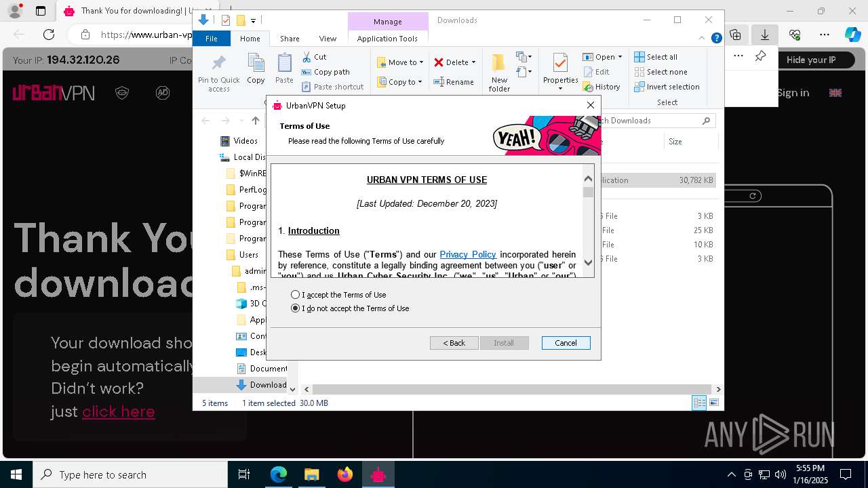Click taskbar search box
The image size is (868, 488).
click(130, 474)
